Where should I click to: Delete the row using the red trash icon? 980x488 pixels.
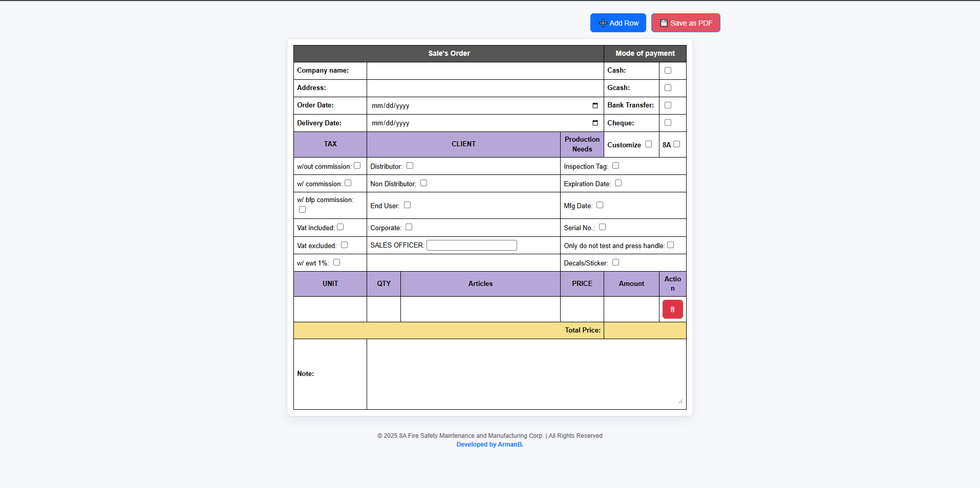(x=672, y=309)
